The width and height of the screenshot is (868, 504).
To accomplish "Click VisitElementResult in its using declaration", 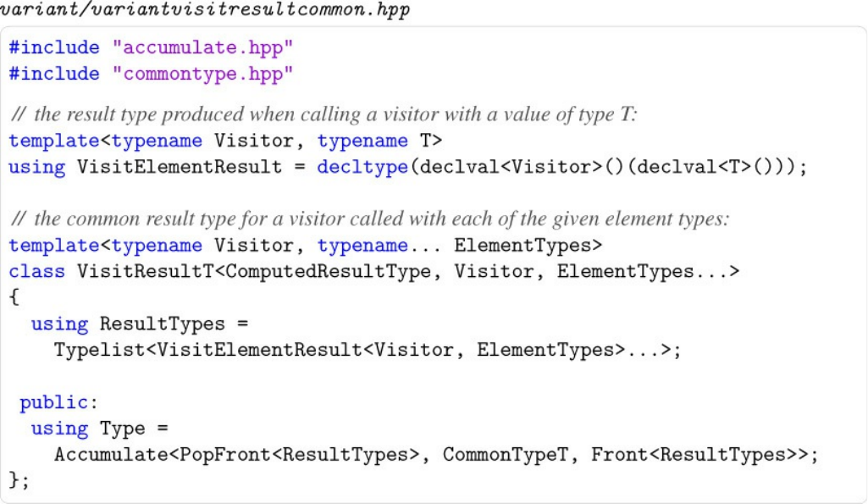I will point(179,167).
